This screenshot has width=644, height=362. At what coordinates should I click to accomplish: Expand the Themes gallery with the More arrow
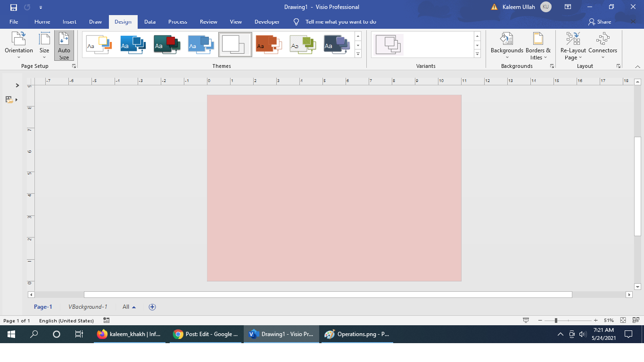coord(358,53)
